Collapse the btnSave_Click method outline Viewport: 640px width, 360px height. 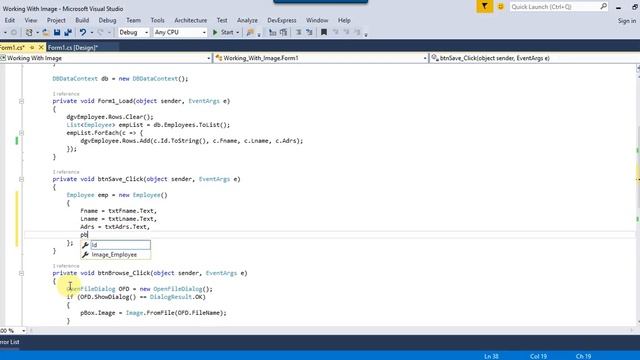coord(21,179)
